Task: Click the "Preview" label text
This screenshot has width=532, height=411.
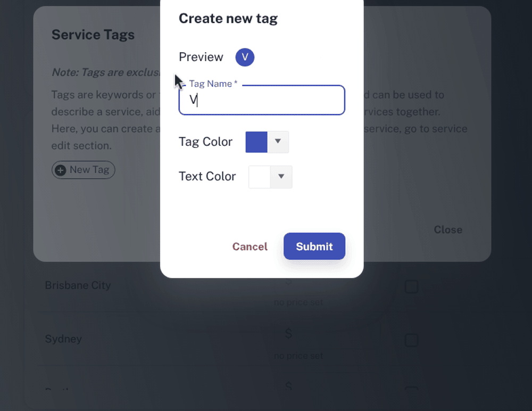Action: [201, 57]
